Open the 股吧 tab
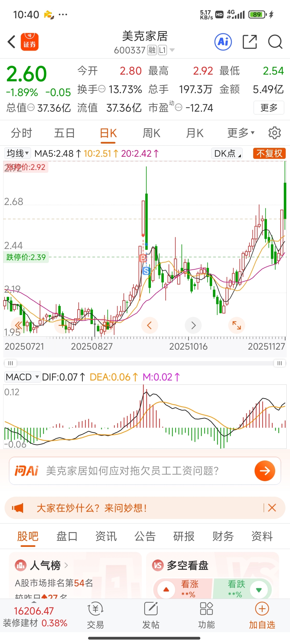This screenshot has width=290, height=644. pyautogui.click(x=28, y=536)
